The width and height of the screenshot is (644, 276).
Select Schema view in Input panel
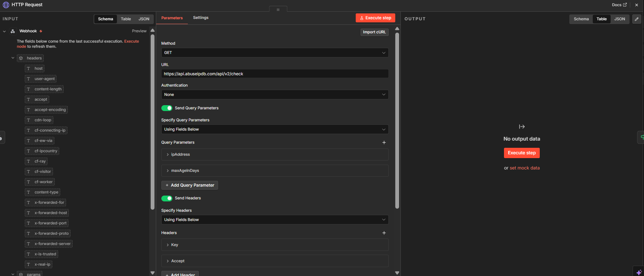[x=105, y=19]
